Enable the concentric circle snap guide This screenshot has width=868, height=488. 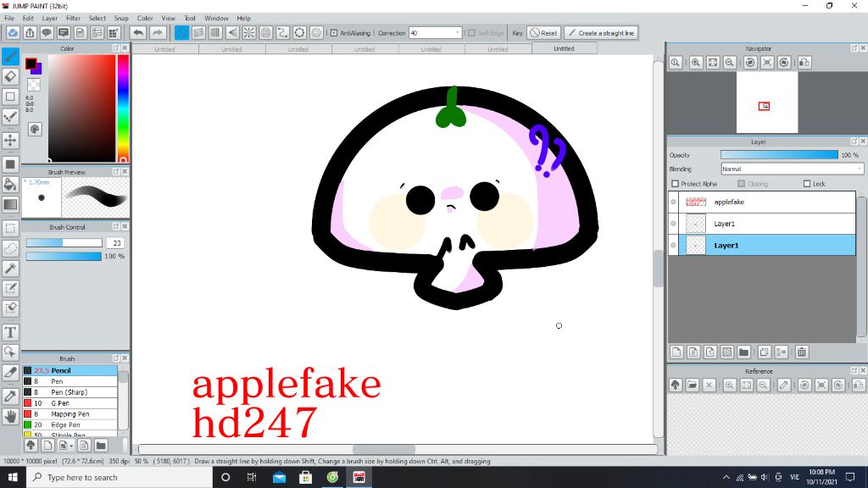pyautogui.click(x=265, y=33)
